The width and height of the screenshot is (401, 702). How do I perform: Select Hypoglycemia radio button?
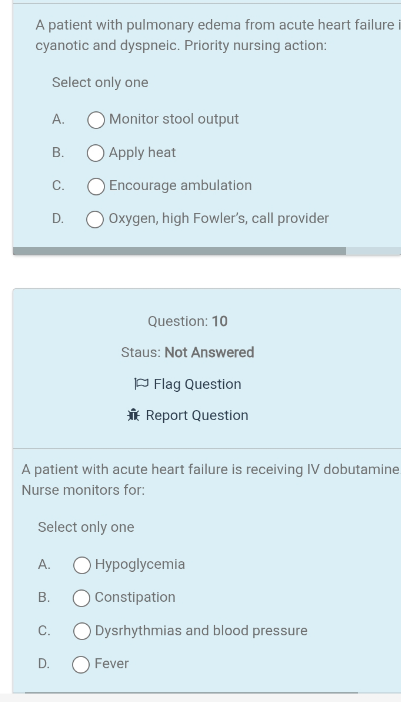point(81,565)
